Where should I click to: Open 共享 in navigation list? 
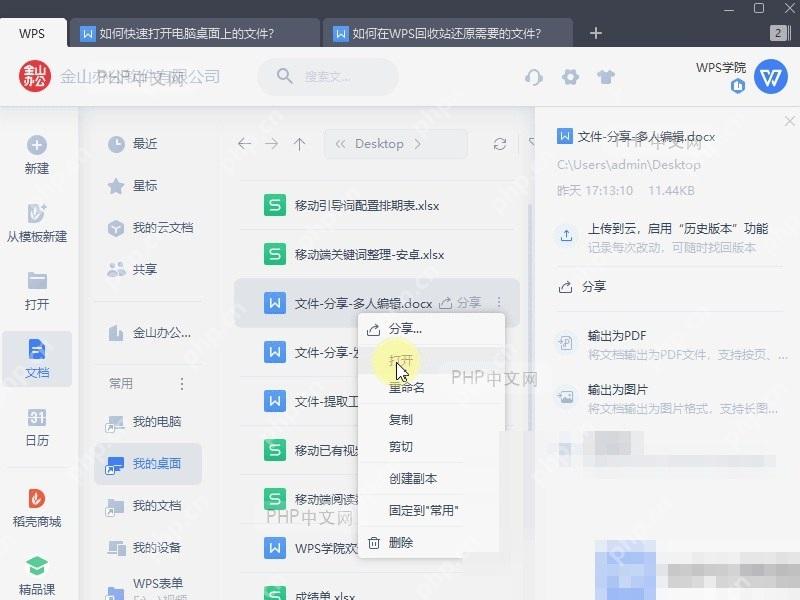148,269
